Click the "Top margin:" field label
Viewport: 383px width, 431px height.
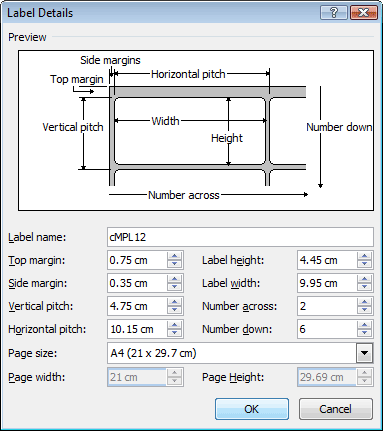[x=36, y=260]
